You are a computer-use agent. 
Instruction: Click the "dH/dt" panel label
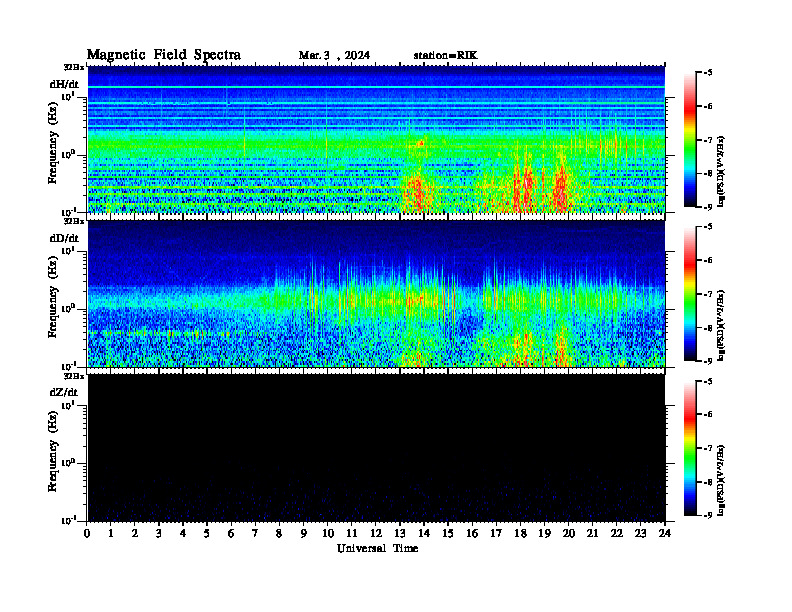click(64, 84)
